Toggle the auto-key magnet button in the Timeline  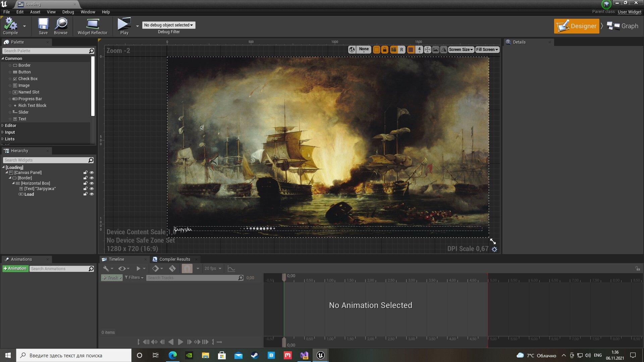(187, 268)
